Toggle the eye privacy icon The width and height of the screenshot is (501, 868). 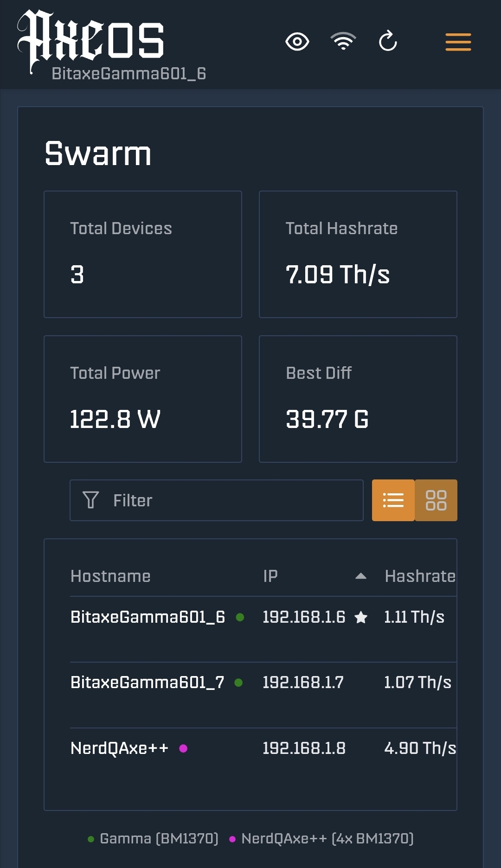[297, 42]
